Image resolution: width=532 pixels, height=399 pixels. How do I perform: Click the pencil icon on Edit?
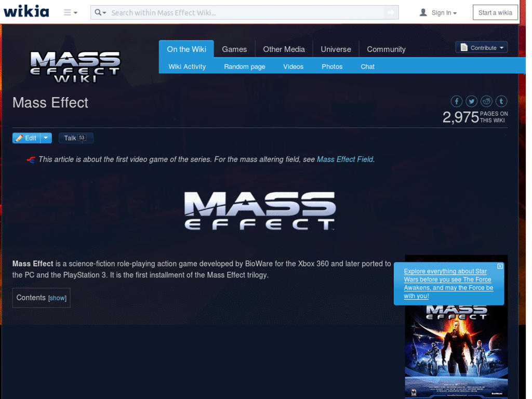19,138
